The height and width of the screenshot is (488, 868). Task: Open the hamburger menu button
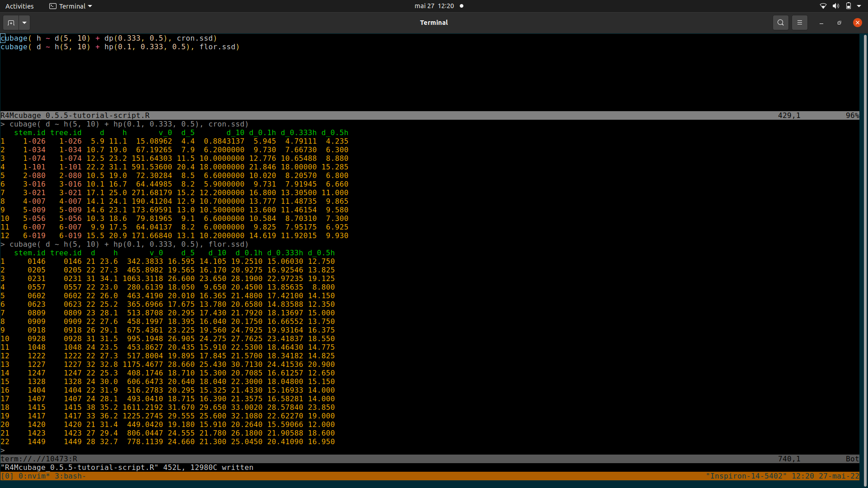coord(799,23)
